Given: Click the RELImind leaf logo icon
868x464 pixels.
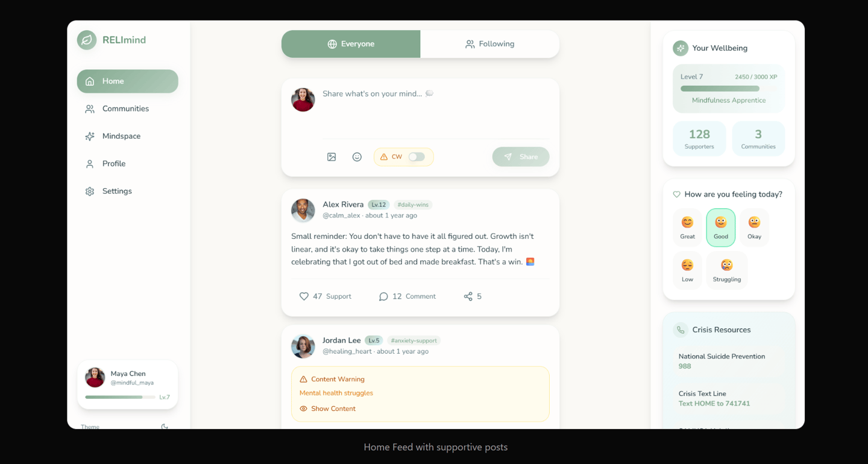Looking at the screenshot, I should coord(87,40).
